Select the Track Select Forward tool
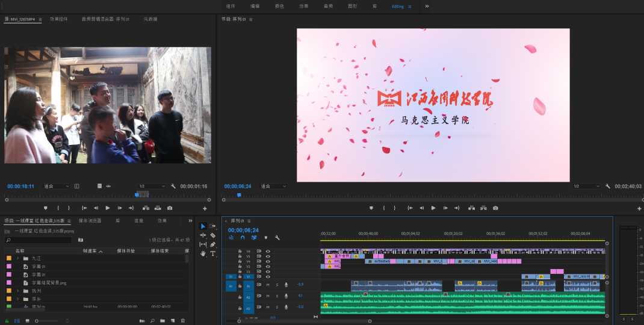644x325 pixels. coord(212,226)
